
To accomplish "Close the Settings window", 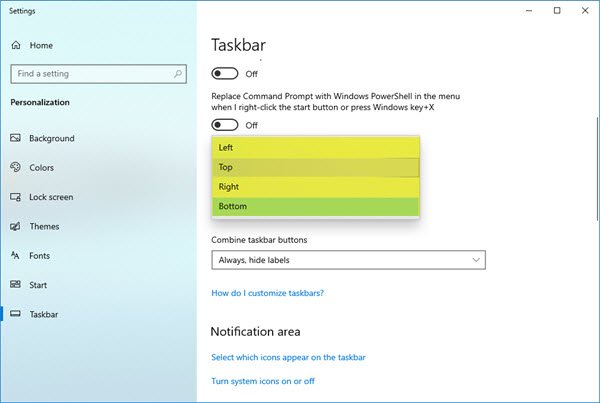I will (585, 11).
